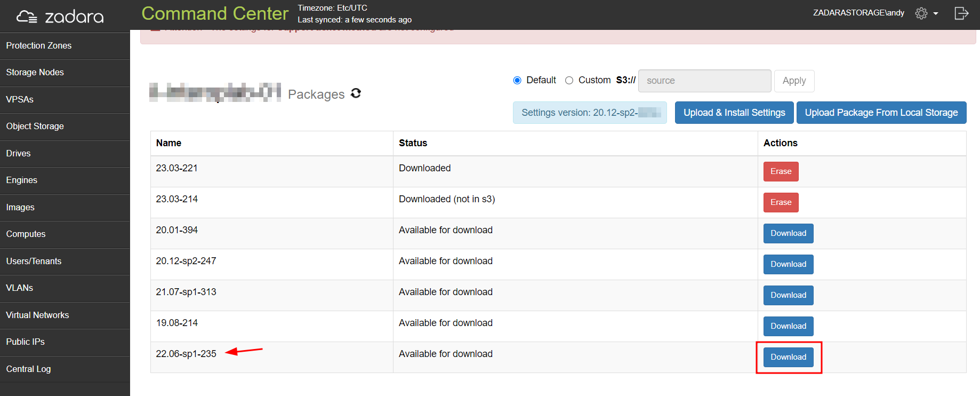Download package 19.08-214
Image resolution: width=980 pixels, height=396 pixels.
pyautogui.click(x=788, y=326)
